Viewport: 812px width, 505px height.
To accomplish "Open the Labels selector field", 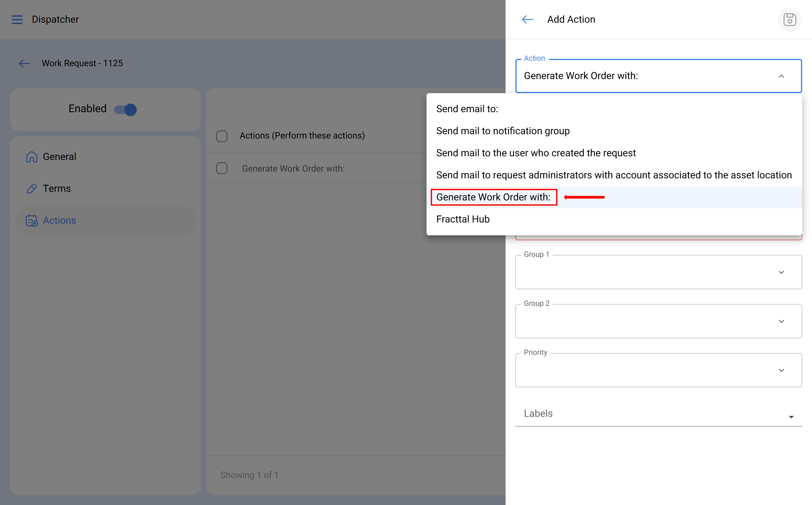I will point(658,414).
